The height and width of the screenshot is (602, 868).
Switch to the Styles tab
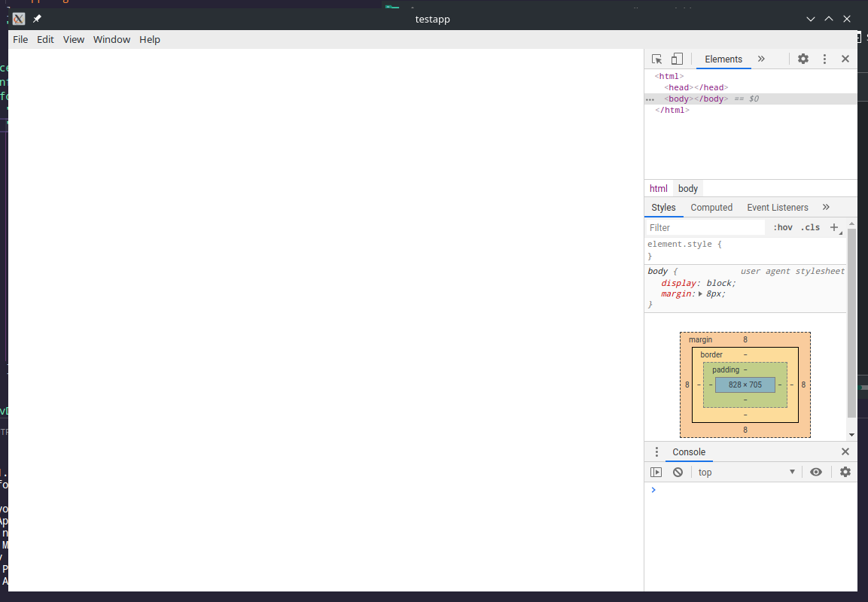664,208
